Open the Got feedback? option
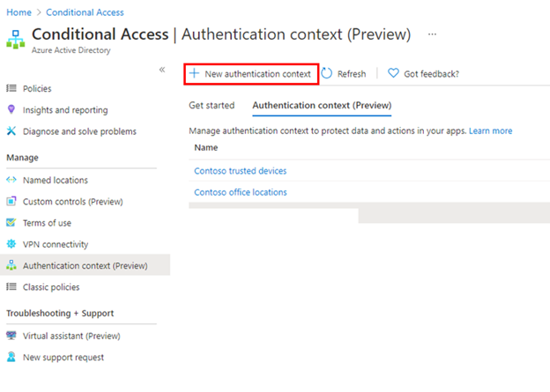Screen dimensions: 550x392 tap(424, 74)
